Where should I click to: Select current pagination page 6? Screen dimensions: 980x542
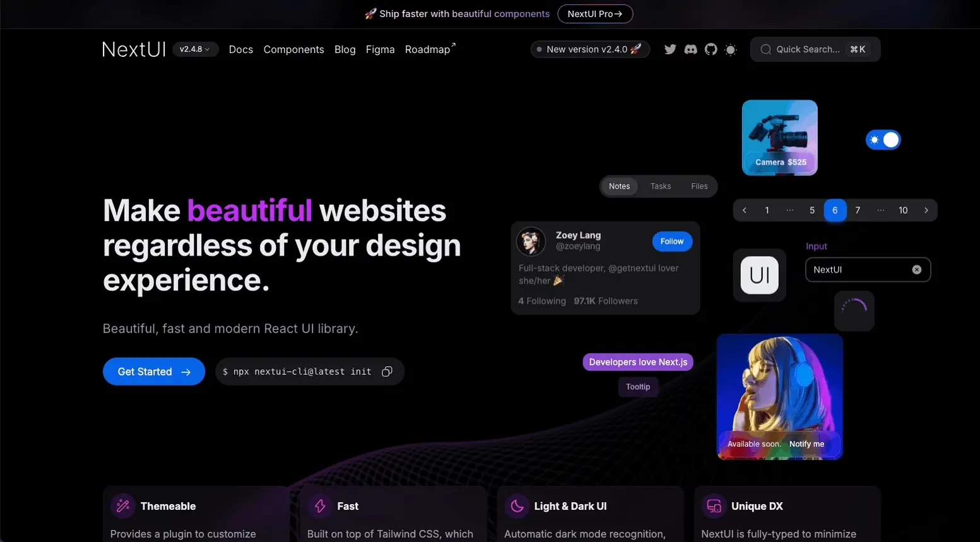pyautogui.click(x=835, y=210)
